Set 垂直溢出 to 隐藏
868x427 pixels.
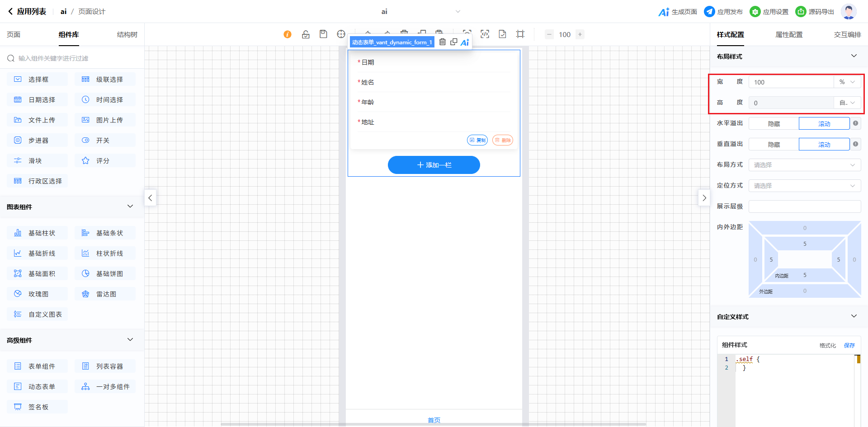pyautogui.click(x=774, y=145)
